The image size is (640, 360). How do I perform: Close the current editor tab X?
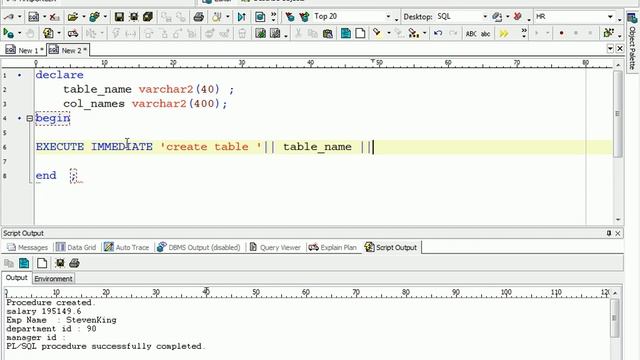620,49
